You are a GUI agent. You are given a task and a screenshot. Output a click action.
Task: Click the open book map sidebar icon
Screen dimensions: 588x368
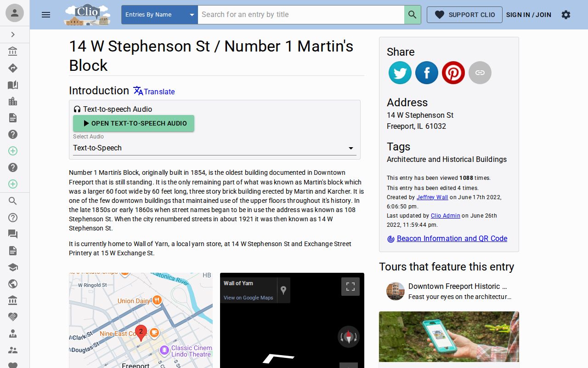pos(13,85)
